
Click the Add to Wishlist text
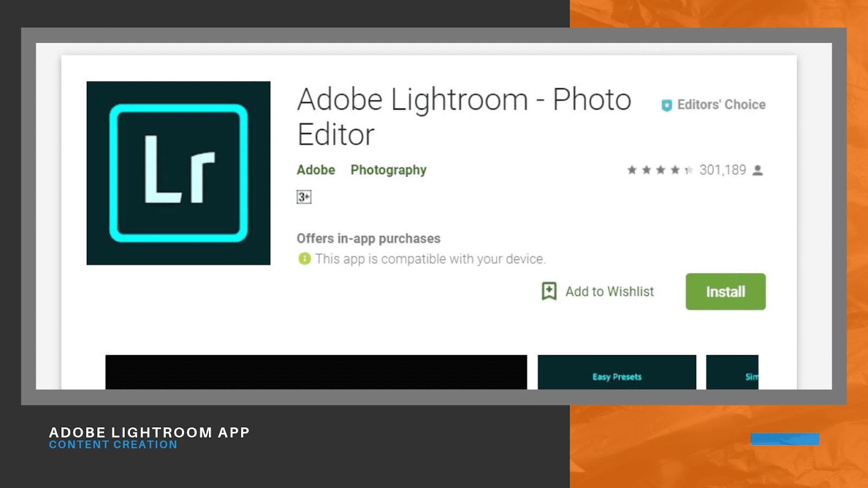pyautogui.click(x=609, y=292)
